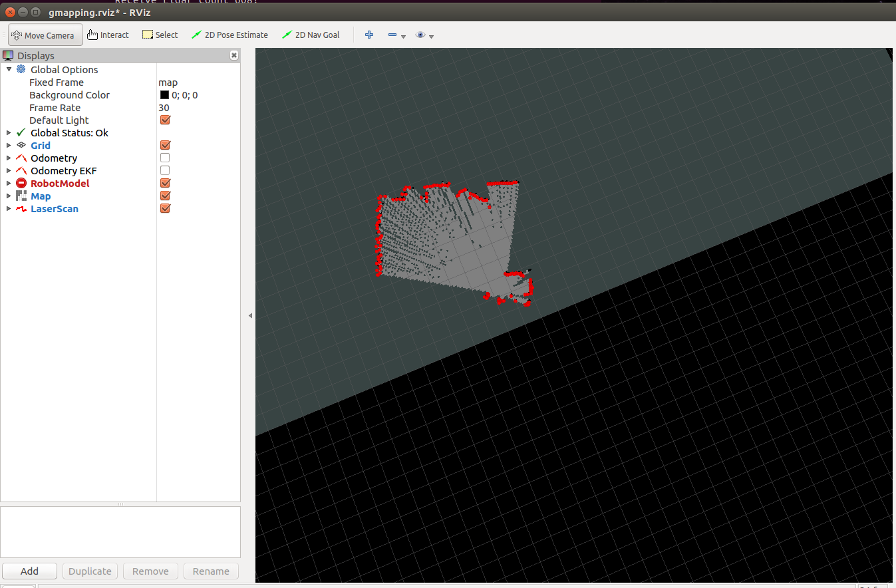Click the black Background Color swatch
Viewport: 896px width, 588px height.
(164, 95)
